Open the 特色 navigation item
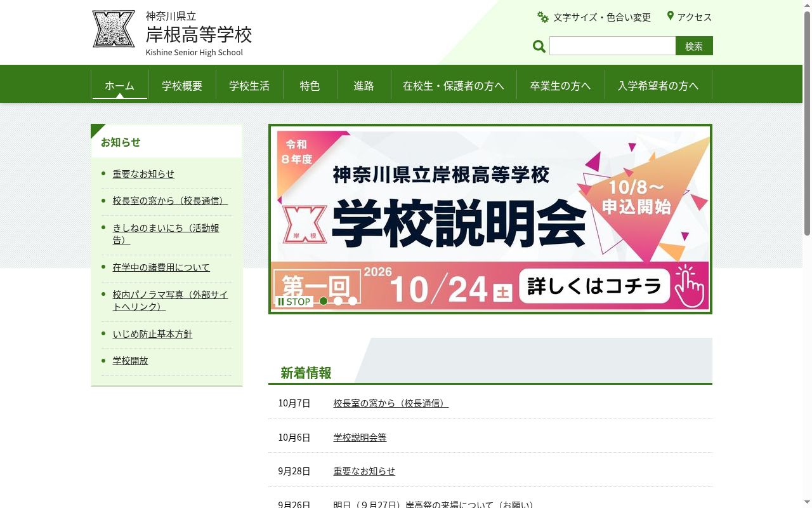812x508 pixels. 310,86
